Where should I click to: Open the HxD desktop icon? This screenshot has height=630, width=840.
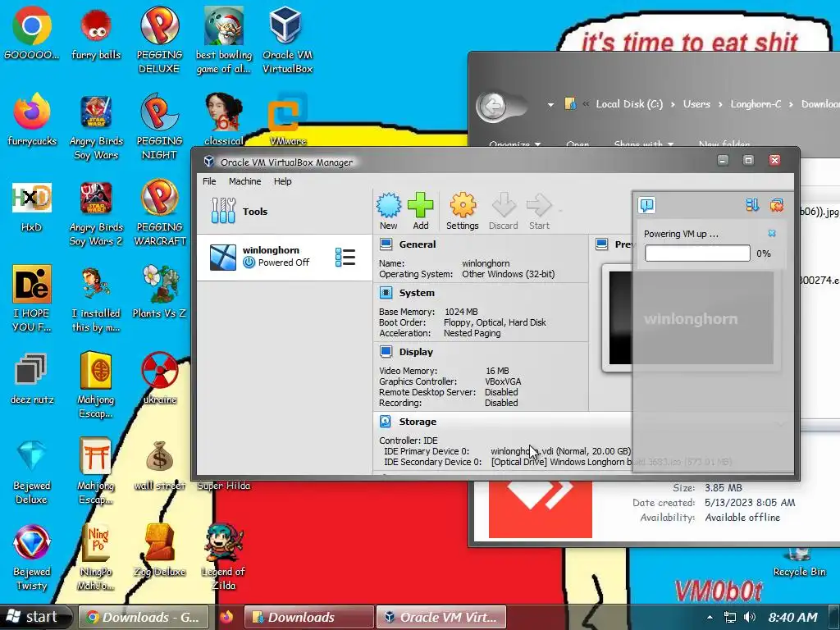[32, 206]
